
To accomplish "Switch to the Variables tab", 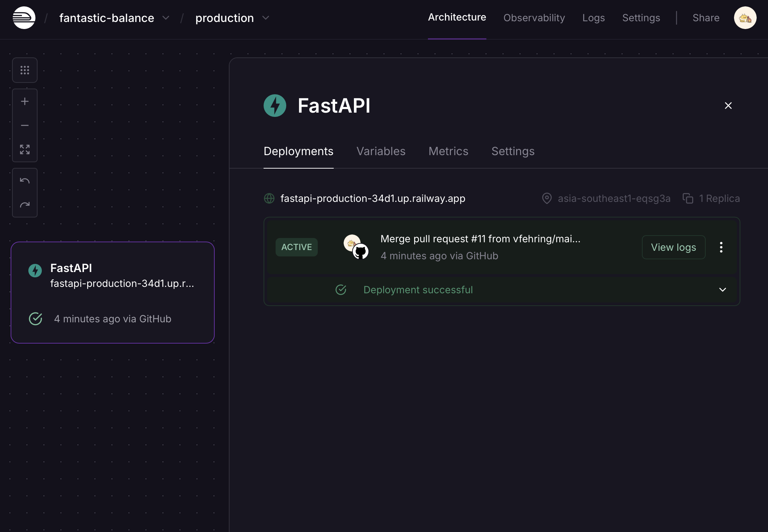I will 381,151.
